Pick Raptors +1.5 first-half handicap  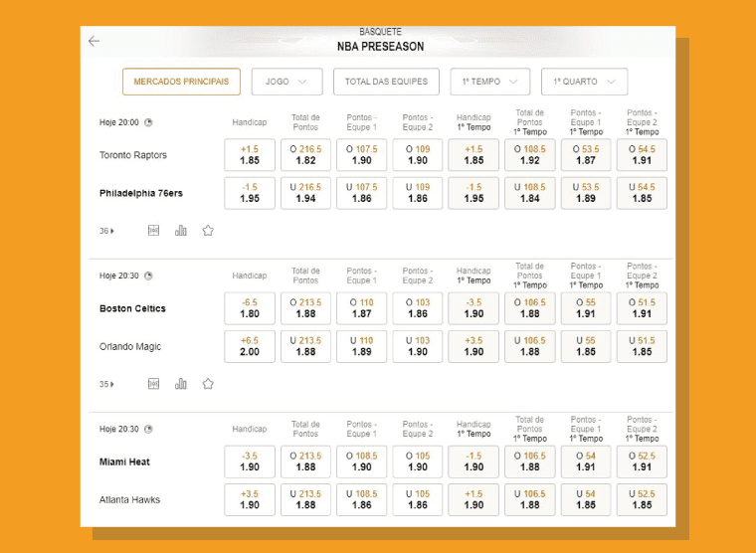tap(473, 155)
